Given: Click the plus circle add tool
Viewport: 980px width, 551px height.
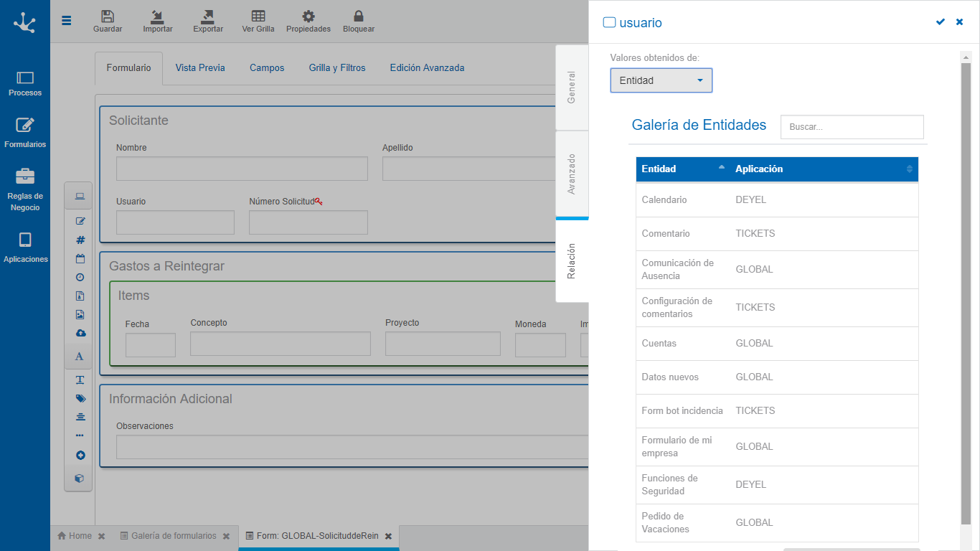Looking at the screenshot, I should point(80,455).
